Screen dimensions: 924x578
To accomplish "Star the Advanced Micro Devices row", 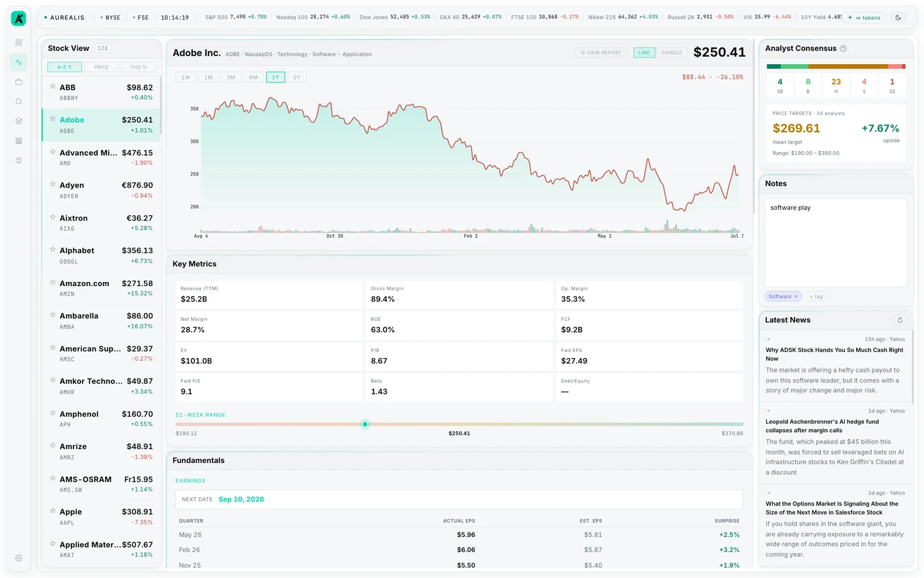I will [53, 151].
